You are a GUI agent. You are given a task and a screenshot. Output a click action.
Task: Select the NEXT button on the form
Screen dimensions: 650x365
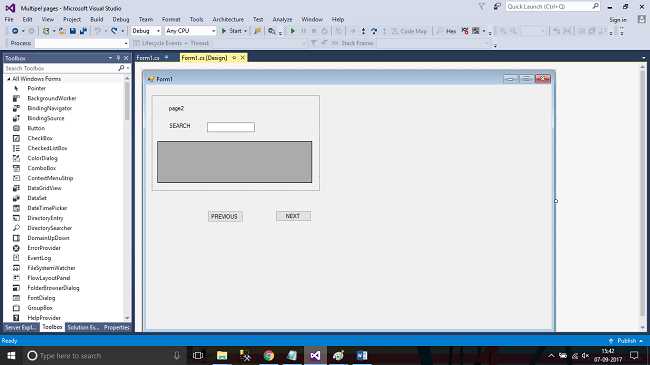(293, 216)
